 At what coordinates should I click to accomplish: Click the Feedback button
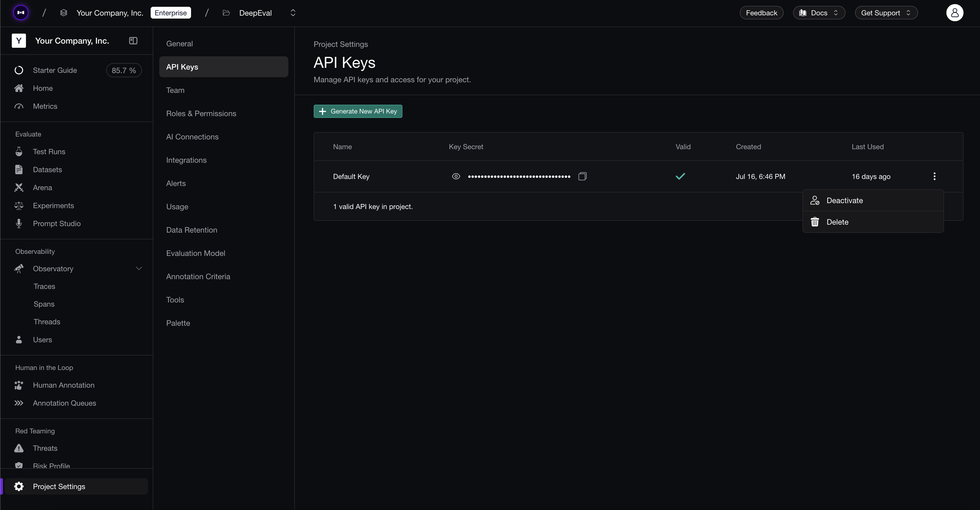(x=761, y=13)
